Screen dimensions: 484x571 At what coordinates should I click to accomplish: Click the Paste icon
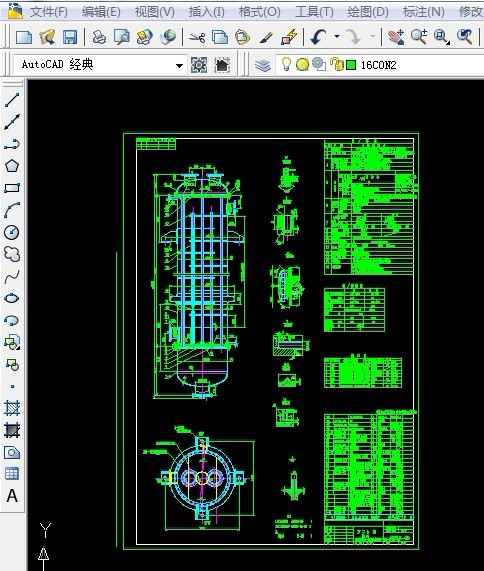(x=243, y=37)
